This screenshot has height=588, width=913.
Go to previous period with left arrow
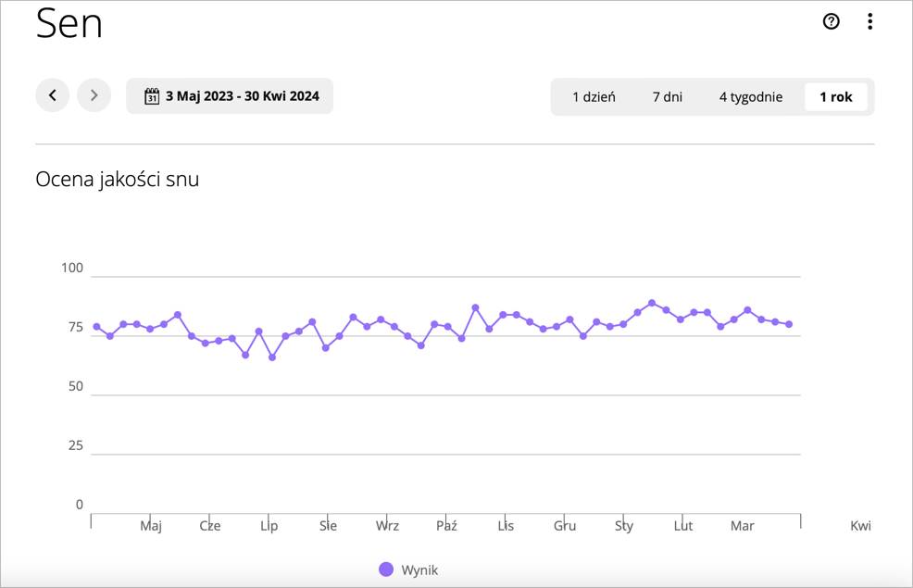(x=53, y=95)
